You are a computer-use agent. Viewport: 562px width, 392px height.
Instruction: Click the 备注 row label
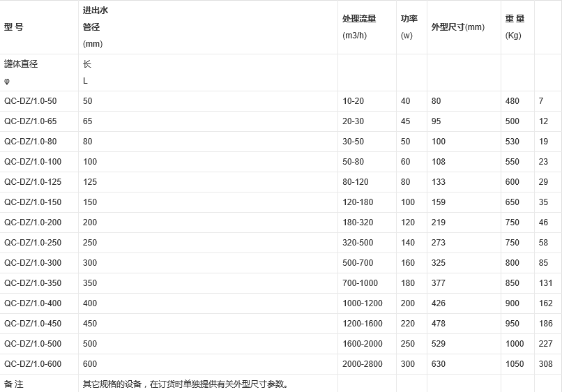click(14, 384)
